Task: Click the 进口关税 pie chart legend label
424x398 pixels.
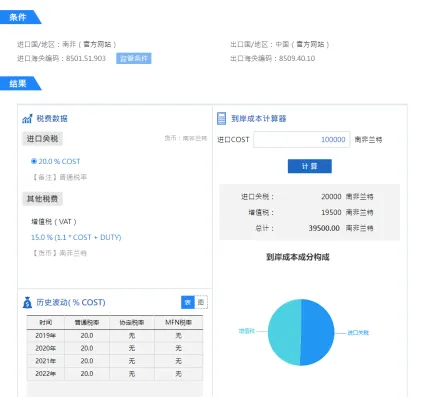Action: pos(358,333)
